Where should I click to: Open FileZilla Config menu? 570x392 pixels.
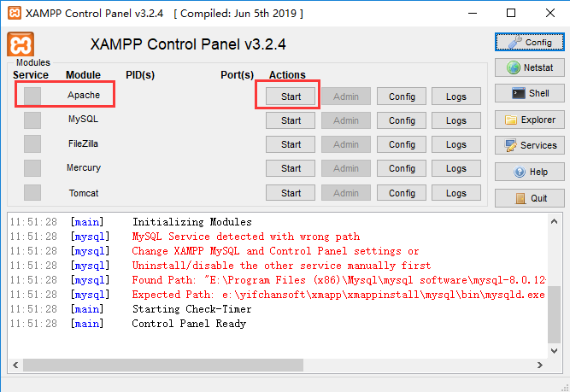point(402,144)
